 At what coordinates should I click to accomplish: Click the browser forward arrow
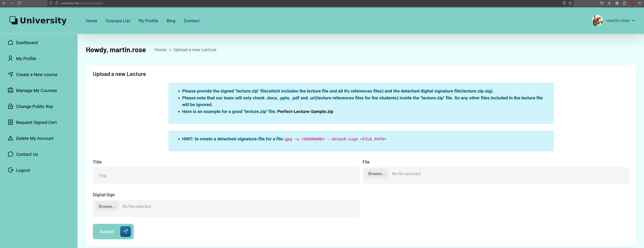(x=11, y=3)
